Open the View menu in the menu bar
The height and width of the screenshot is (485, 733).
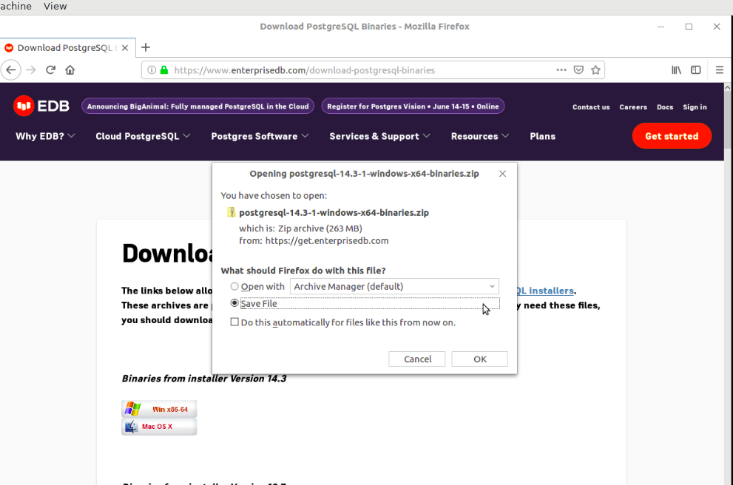pos(55,7)
